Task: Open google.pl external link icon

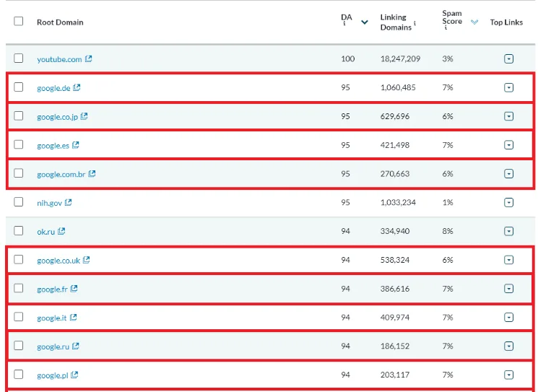Action: (74, 375)
